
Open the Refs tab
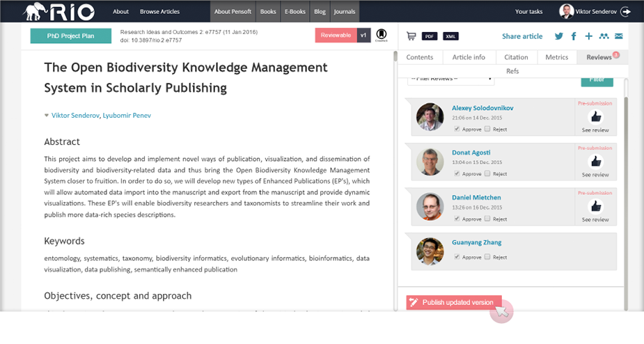512,71
